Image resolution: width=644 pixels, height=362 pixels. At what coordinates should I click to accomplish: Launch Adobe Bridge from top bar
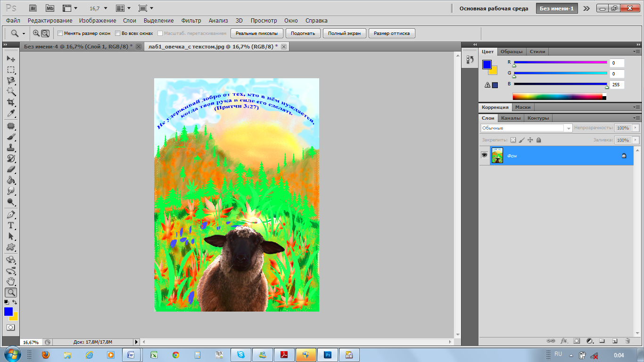coord(33,8)
